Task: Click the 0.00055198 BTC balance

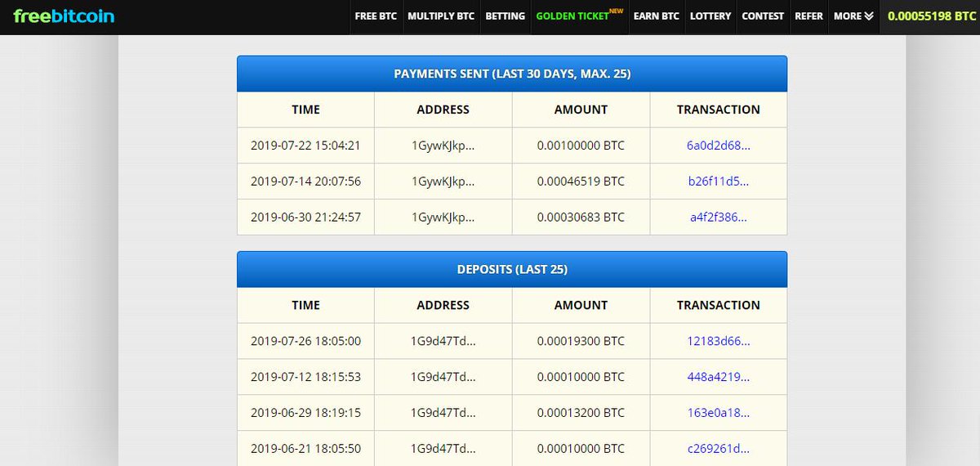Action: tap(930, 16)
